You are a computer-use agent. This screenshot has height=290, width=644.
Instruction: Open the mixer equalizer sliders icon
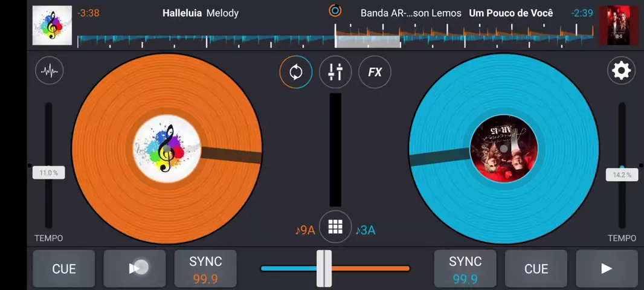[x=335, y=72]
